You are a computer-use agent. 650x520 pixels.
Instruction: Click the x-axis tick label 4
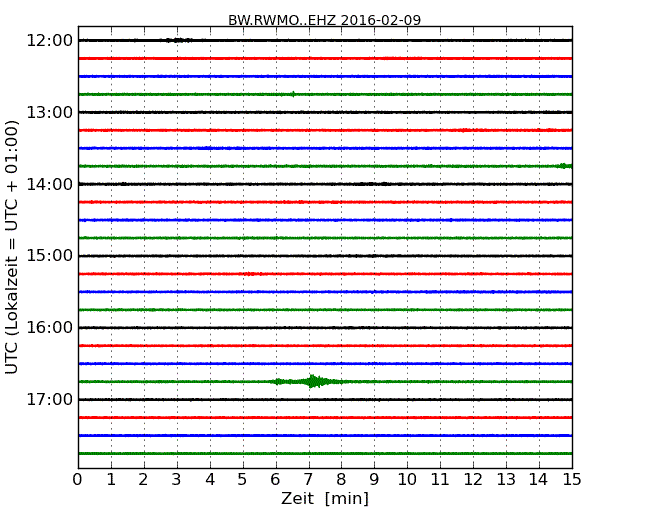tap(210, 480)
